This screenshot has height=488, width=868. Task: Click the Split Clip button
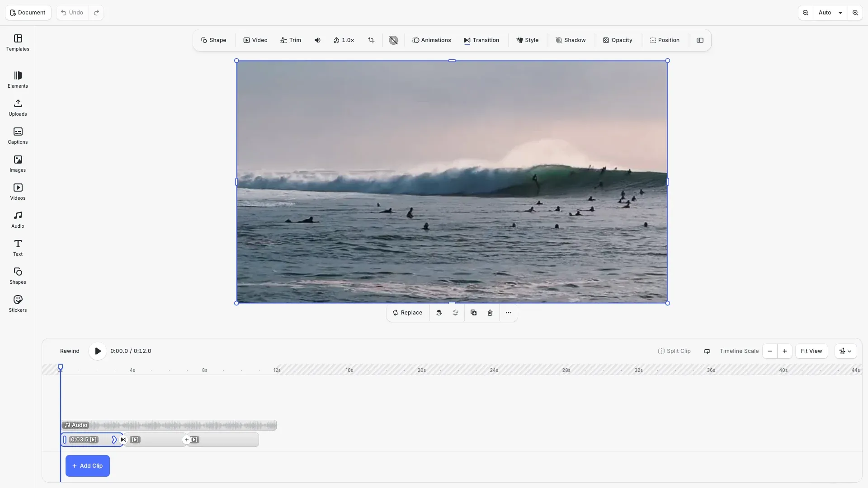click(674, 351)
